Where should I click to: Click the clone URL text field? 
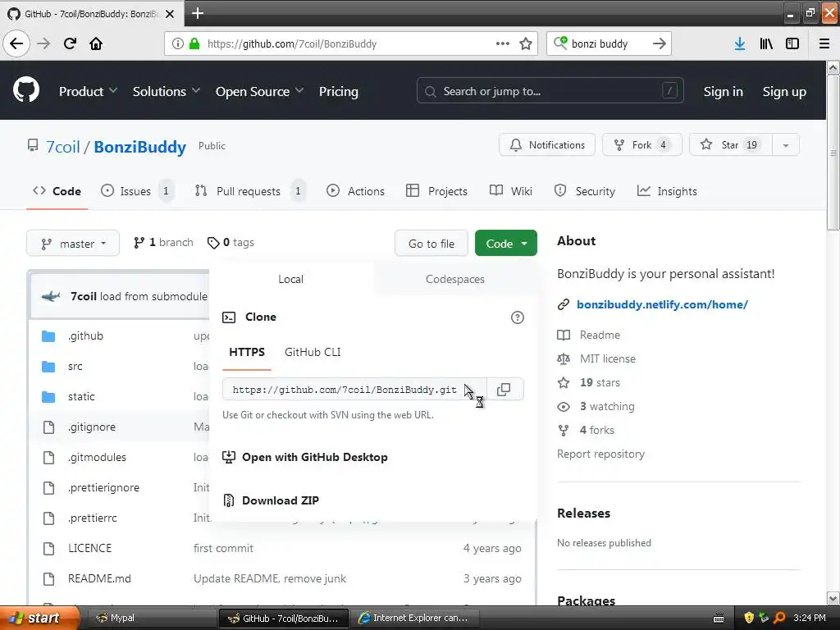coord(354,390)
